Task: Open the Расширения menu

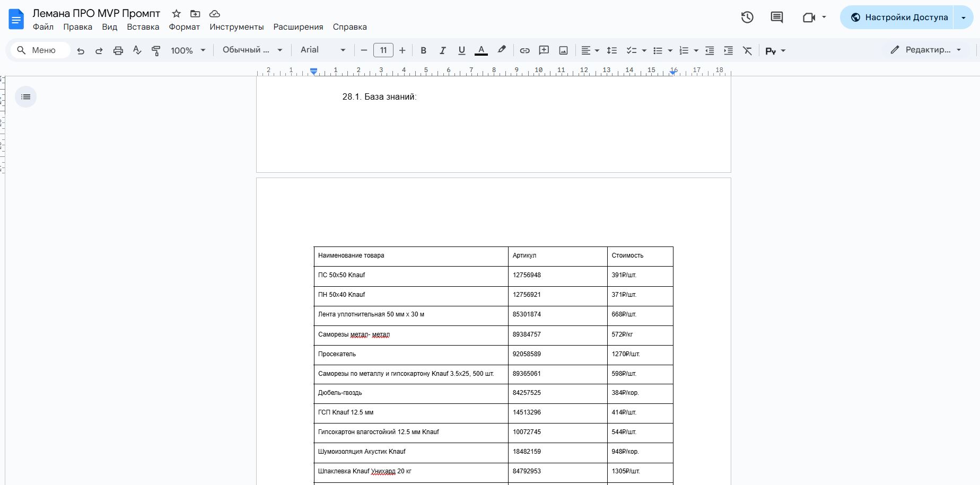Action: 298,27
